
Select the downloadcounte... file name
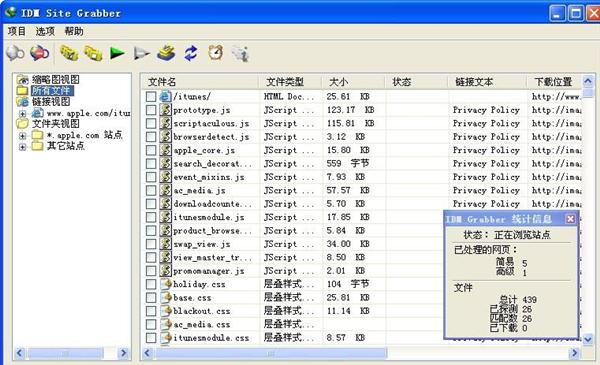point(212,204)
